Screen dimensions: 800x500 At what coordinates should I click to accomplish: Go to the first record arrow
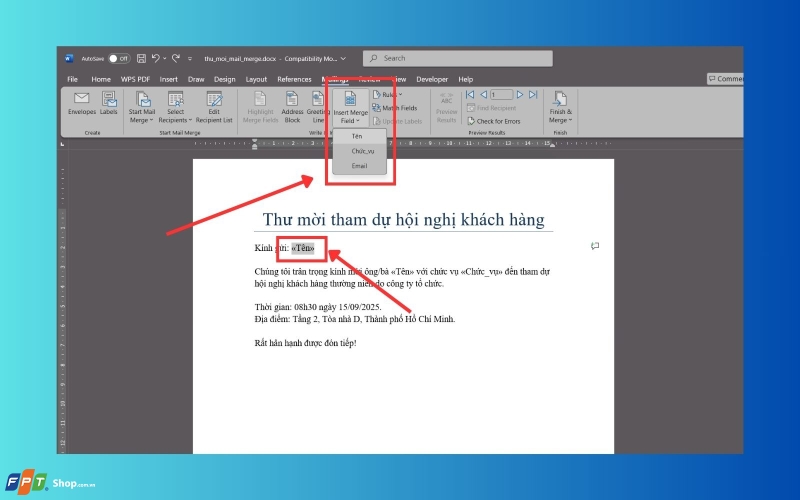point(470,94)
